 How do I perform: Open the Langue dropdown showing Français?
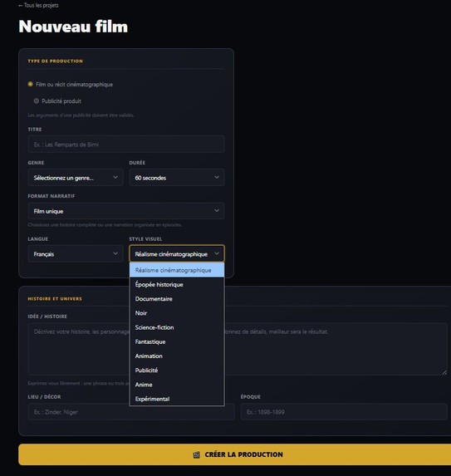point(76,254)
